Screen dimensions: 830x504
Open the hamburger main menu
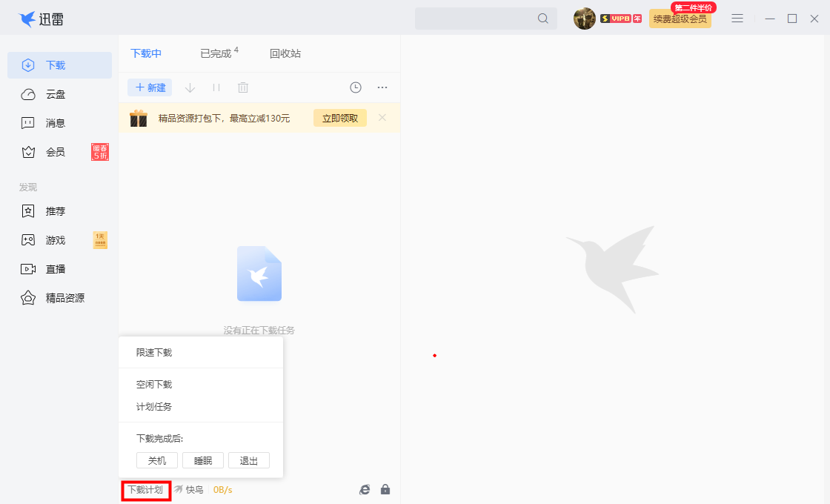[737, 19]
